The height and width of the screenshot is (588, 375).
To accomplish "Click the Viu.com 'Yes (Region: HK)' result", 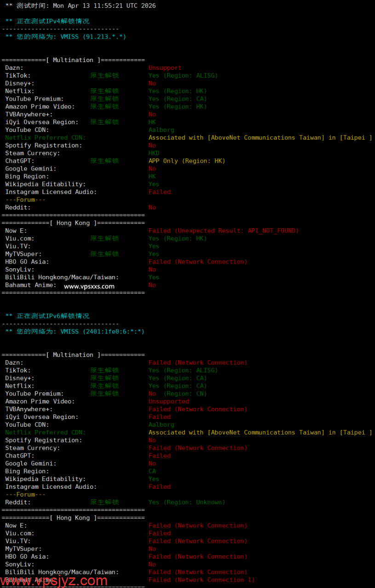I will (x=177, y=238).
